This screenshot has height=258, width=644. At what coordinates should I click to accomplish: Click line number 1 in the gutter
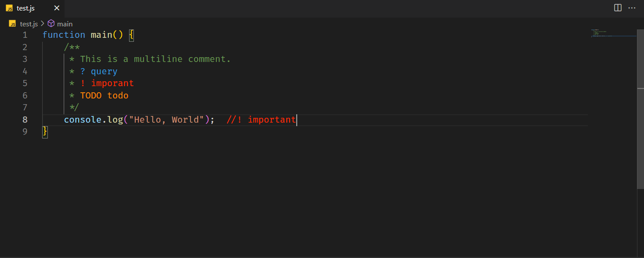click(x=25, y=35)
